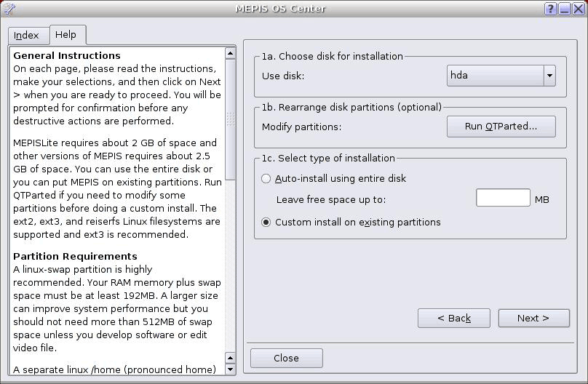The height and width of the screenshot is (384, 588).
Task: Click the 1c. Select type of installation label
Action: [328, 158]
